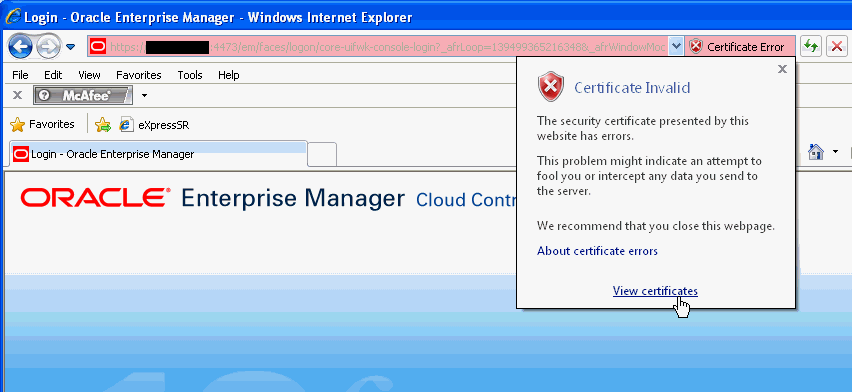The width and height of the screenshot is (852, 392).
Task: Open the Favorites menu
Action: [x=139, y=75]
